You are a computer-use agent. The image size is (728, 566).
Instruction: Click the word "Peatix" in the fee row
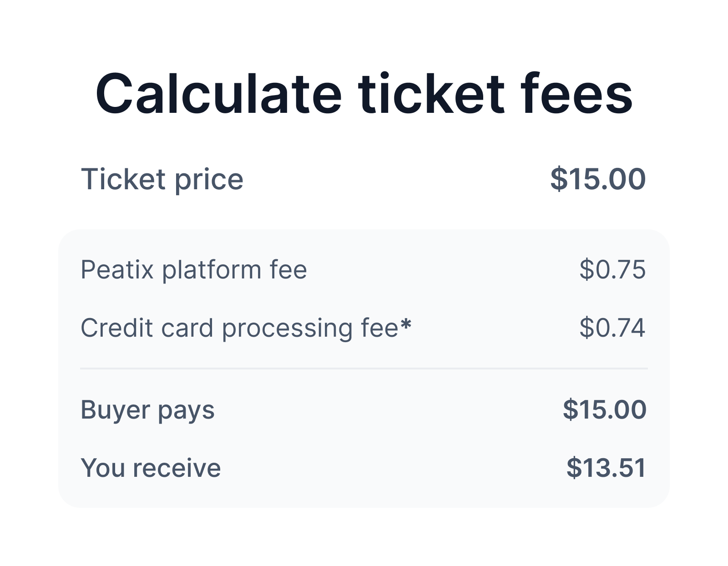click(117, 269)
